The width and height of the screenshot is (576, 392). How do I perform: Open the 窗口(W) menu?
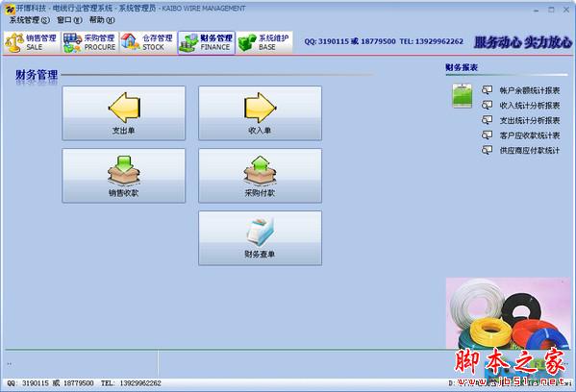[x=69, y=20]
